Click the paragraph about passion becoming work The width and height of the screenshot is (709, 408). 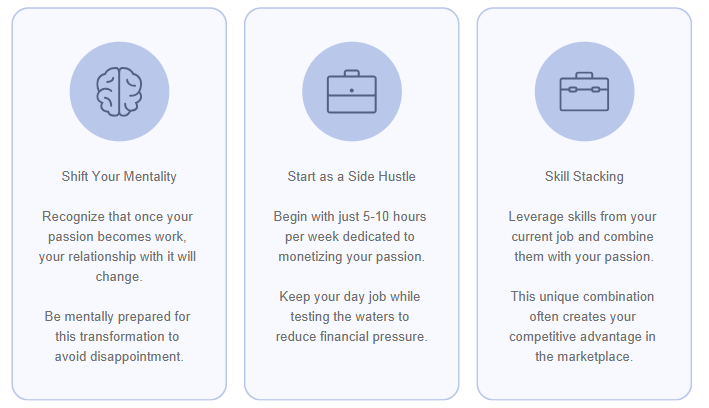(x=119, y=236)
